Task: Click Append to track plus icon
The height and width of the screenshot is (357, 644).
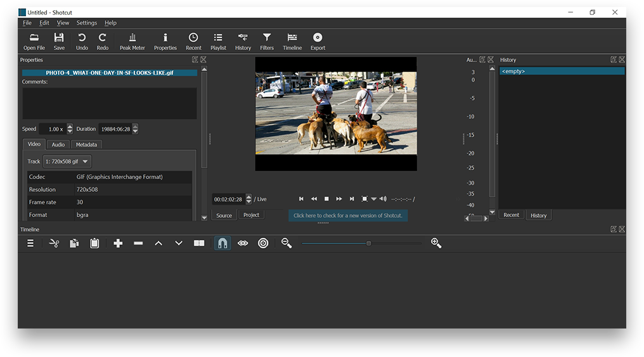Action: pyautogui.click(x=118, y=243)
